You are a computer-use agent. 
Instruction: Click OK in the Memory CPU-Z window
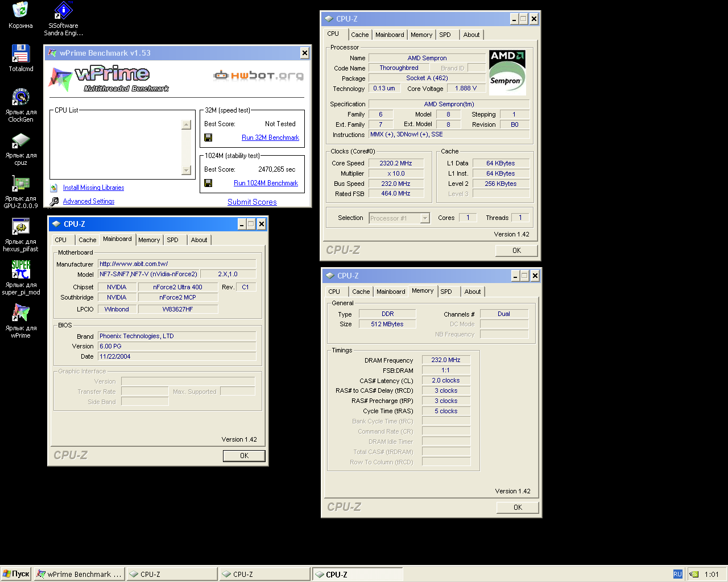coord(518,508)
